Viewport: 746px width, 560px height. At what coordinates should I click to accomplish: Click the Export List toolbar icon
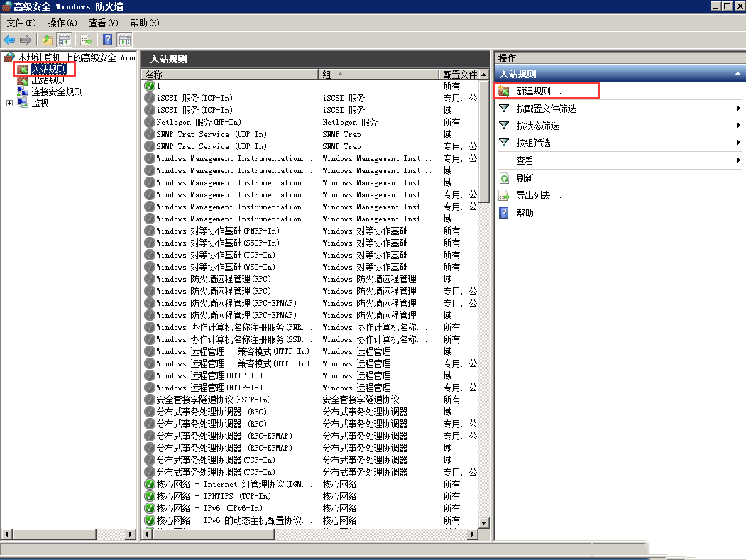pos(86,40)
